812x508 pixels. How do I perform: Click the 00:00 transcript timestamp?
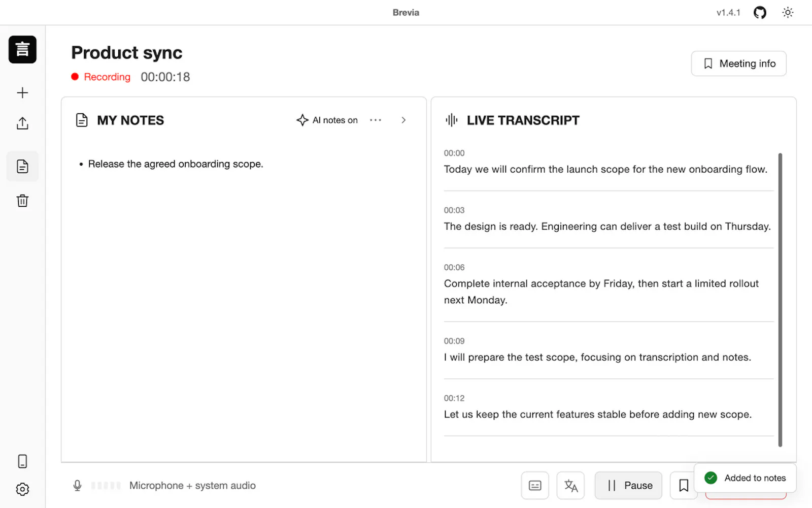454,153
